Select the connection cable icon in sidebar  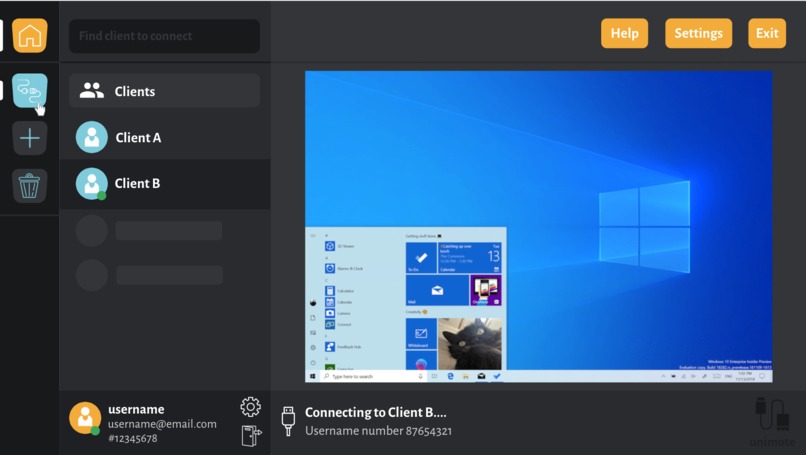click(30, 90)
